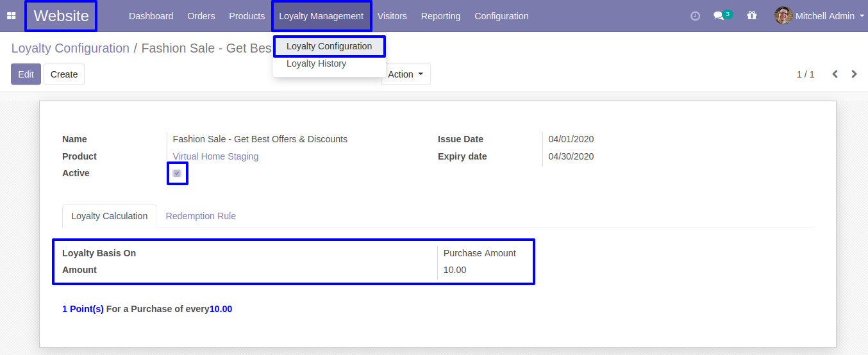Open the chat messages icon
This screenshot has height=355, width=868.
click(719, 16)
